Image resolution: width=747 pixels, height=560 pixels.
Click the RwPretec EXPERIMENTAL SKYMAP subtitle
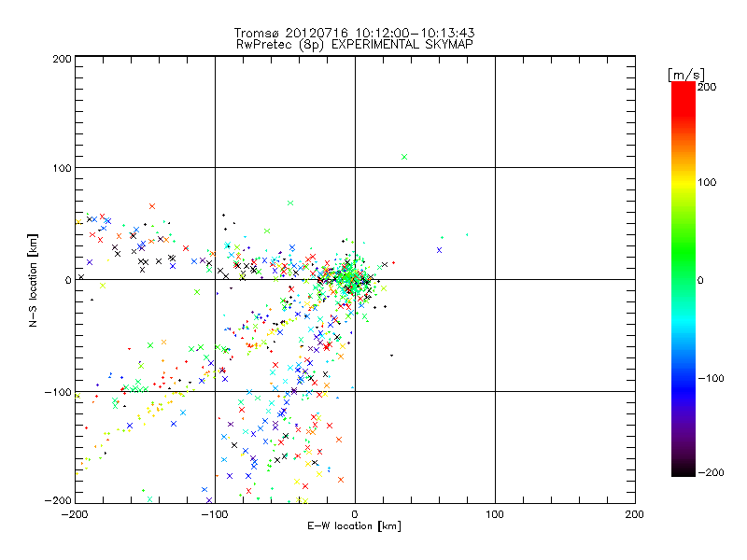tap(355, 44)
